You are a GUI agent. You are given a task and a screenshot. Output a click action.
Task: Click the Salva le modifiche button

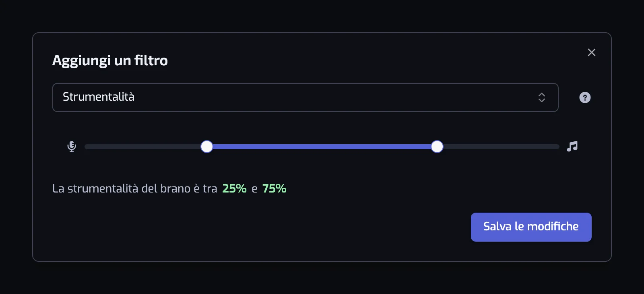pos(531,227)
